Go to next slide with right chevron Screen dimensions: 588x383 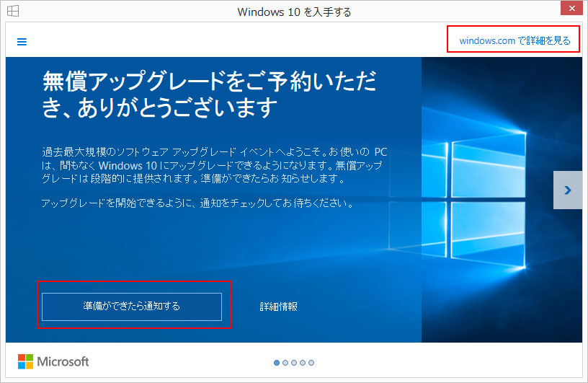point(568,190)
